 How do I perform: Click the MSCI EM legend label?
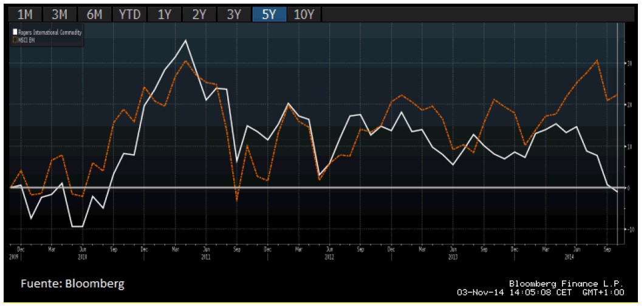pos(26,40)
